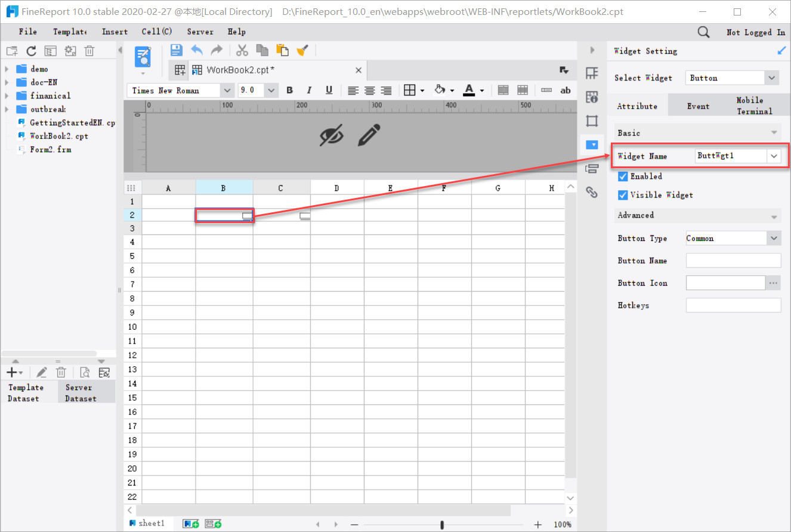Save the workbook via the save icon
Image resolution: width=791 pixels, height=532 pixels.
pyautogui.click(x=176, y=50)
